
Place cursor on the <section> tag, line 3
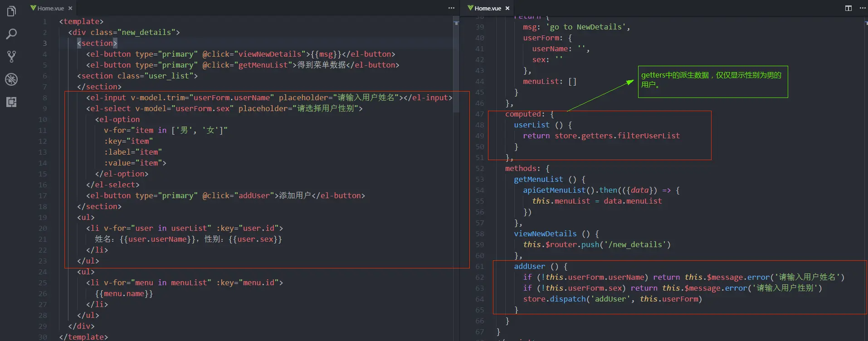coord(97,43)
